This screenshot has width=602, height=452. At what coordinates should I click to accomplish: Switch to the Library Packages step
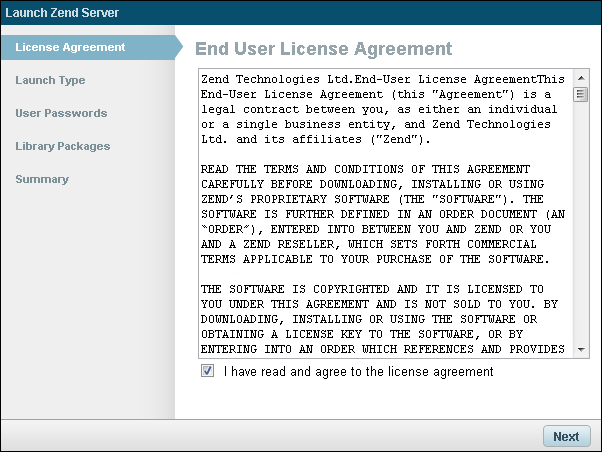click(63, 146)
